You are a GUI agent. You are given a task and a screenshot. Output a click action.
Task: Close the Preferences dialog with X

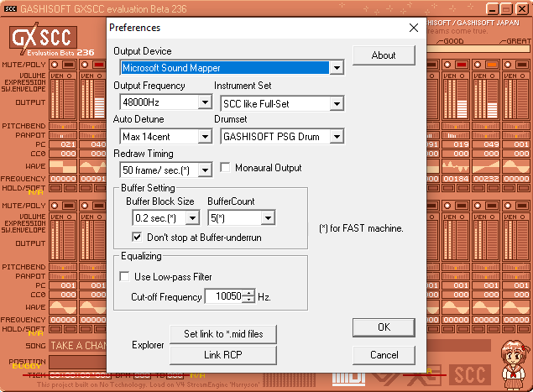414,28
